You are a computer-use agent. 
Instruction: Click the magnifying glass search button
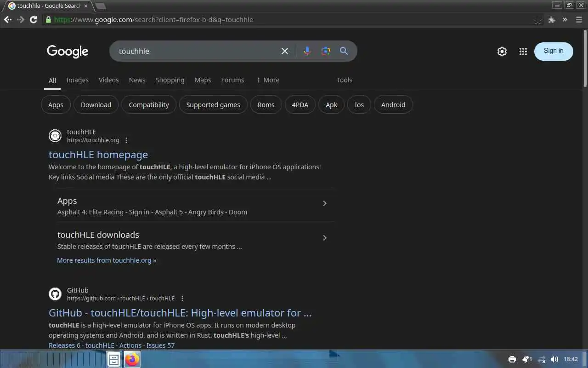tap(344, 51)
